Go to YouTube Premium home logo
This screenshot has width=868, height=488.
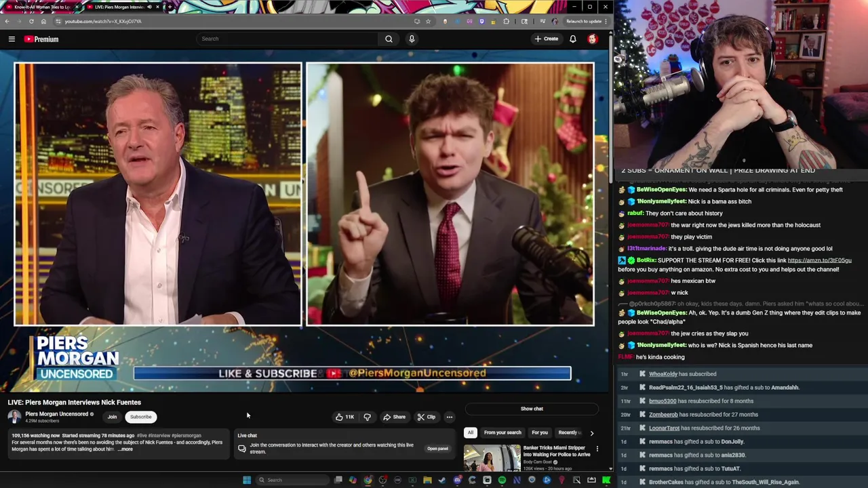[41, 39]
